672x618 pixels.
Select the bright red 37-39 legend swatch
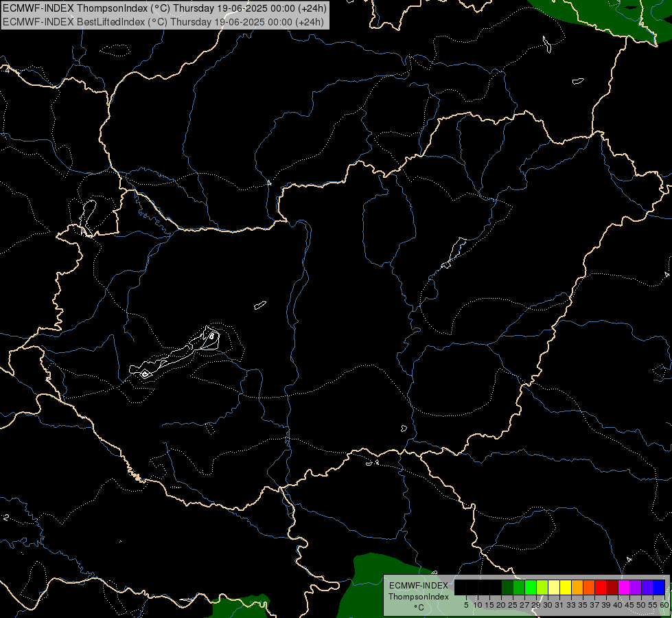coord(601,587)
